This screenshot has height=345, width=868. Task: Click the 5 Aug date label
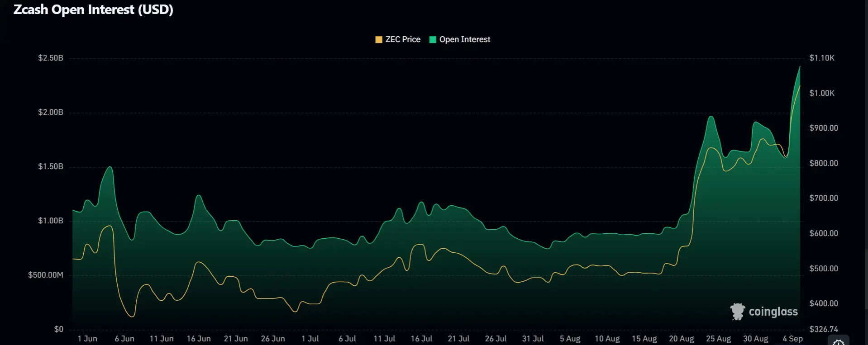tap(570, 339)
